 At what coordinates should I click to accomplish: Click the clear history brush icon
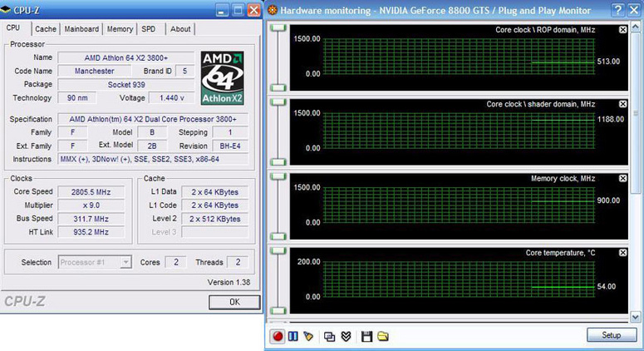click(x=308, y=336)
